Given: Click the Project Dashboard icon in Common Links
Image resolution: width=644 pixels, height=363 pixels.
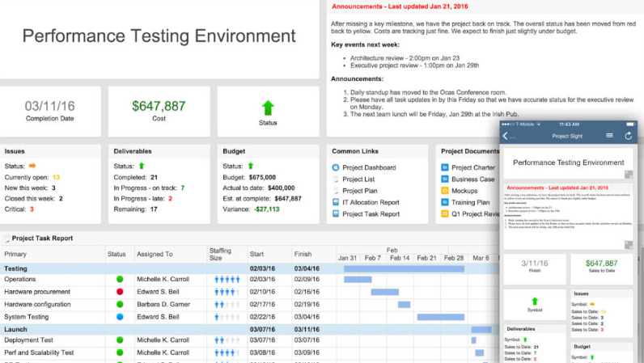Looking at the screenshot, I should click(336, 167).
